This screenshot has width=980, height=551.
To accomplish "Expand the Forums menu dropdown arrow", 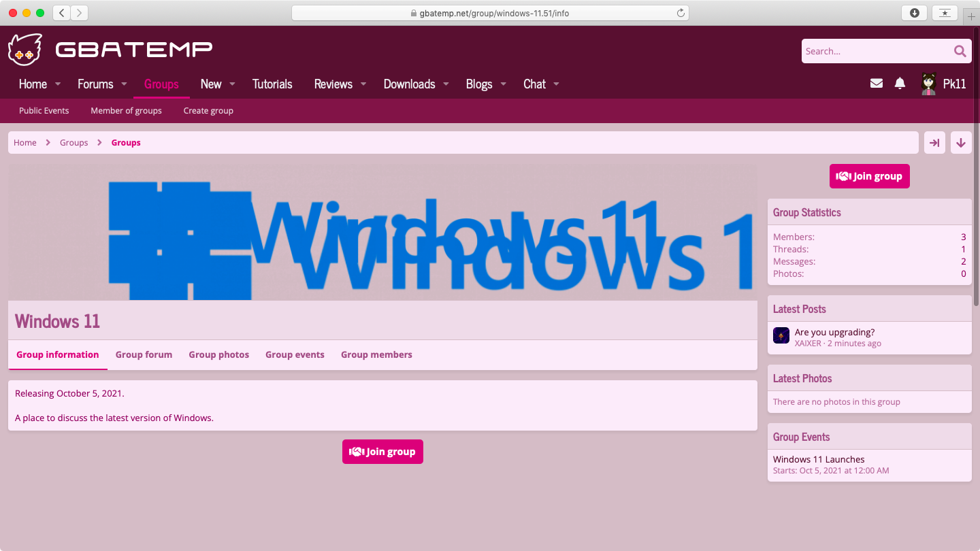I will click(124, 84).
